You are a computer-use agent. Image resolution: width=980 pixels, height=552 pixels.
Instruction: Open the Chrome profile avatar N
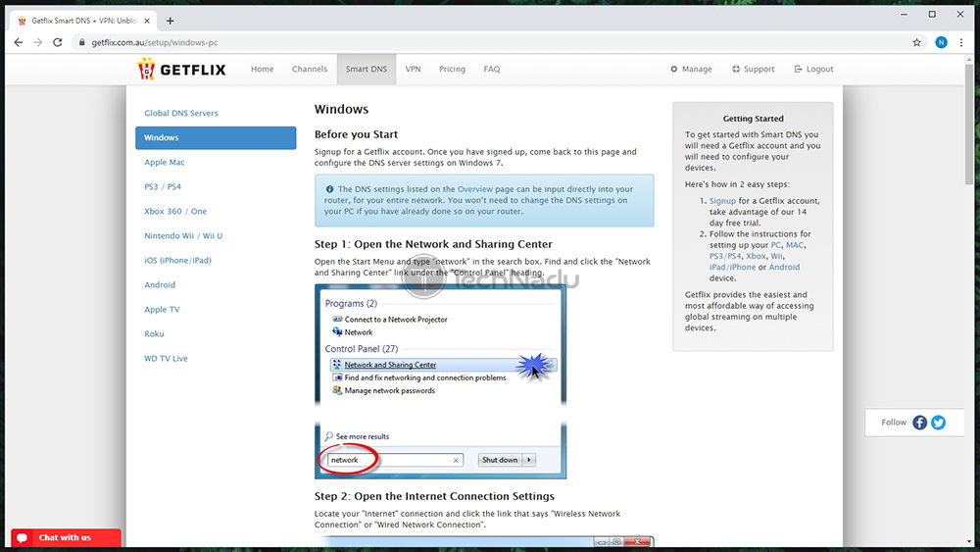941,42
